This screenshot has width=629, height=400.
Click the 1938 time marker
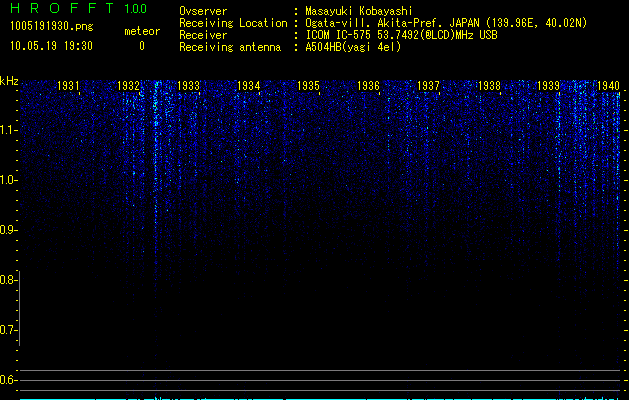point(489,85)
